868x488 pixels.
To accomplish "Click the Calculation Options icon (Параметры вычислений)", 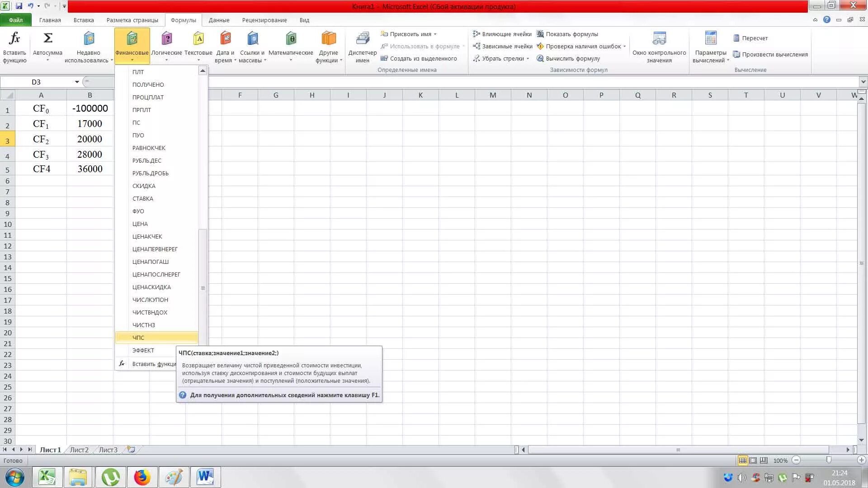I will [710, 38].
